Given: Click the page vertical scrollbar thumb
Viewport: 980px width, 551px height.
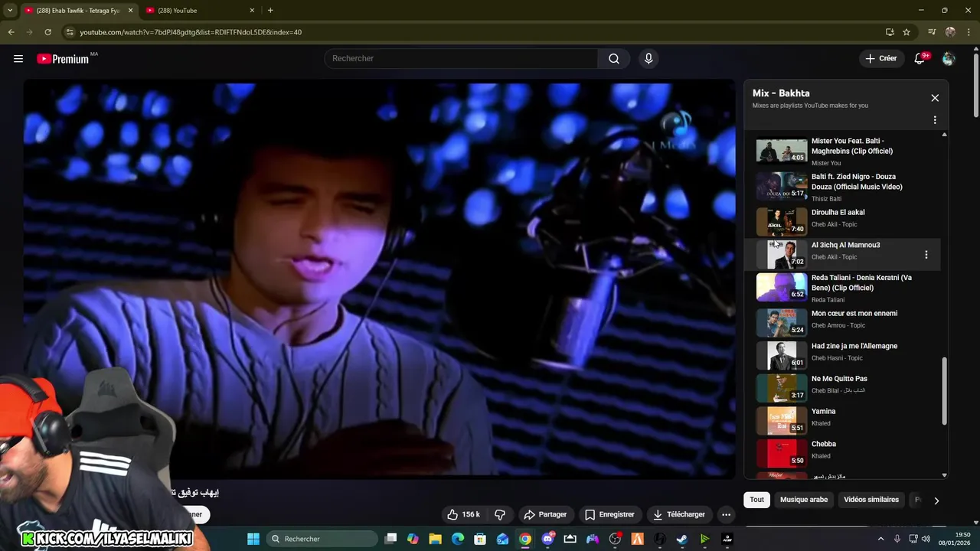Looking at the screenshot, I should (x=975, y=86).
